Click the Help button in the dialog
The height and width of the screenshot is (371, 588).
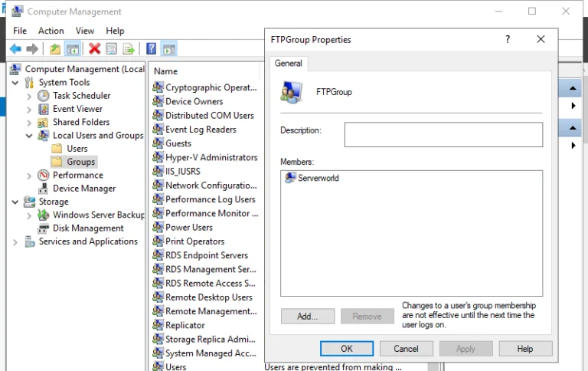pos(525,349)
